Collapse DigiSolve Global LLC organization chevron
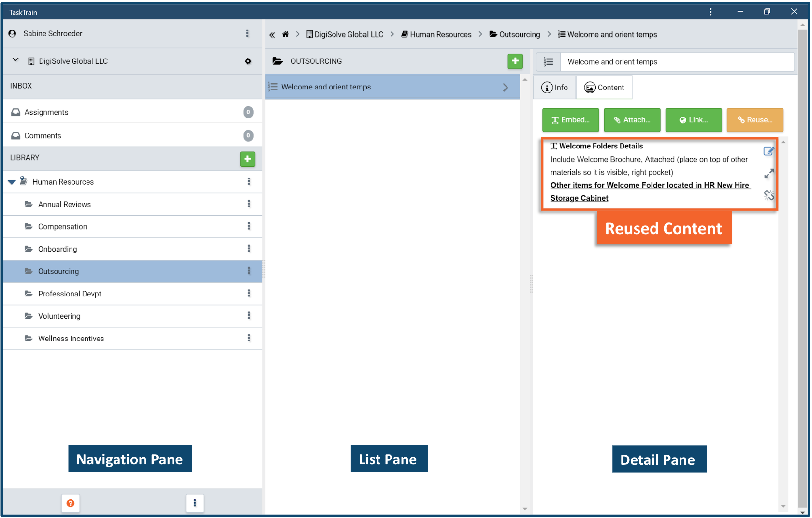 click(15, 60)
